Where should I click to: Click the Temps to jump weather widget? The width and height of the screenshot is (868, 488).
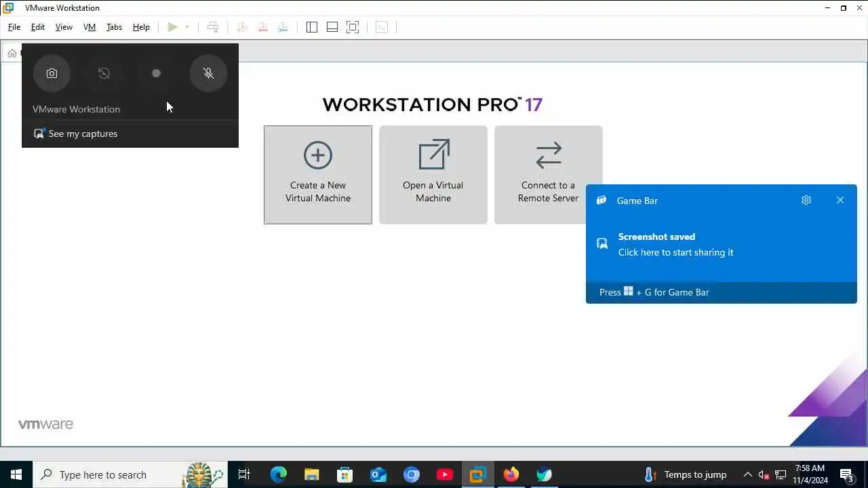686,474
